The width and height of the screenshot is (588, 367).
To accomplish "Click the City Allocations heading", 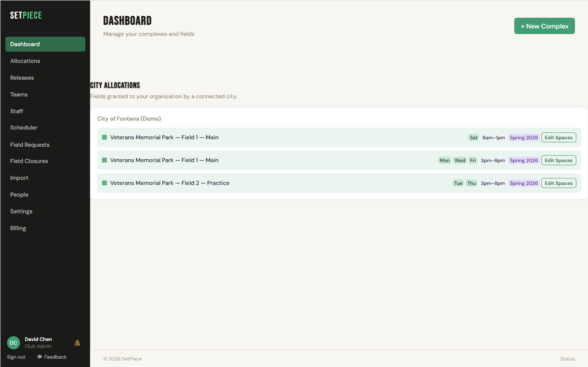I will (115, 85).
